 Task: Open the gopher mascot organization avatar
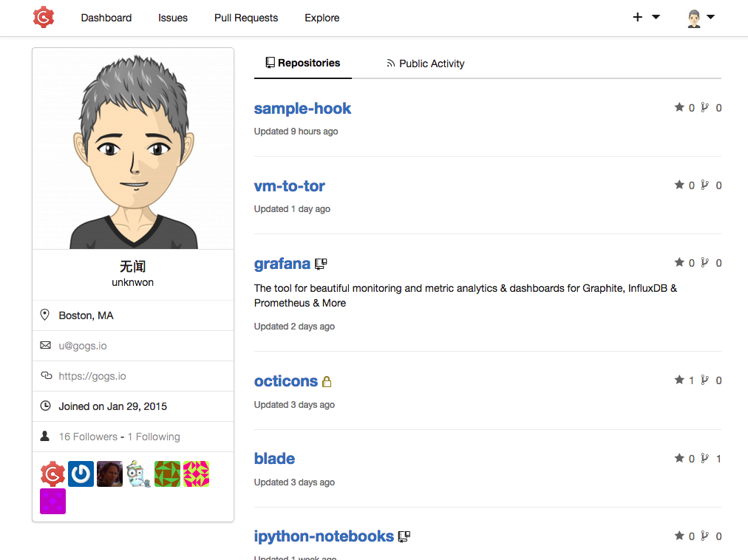(138, 474)
